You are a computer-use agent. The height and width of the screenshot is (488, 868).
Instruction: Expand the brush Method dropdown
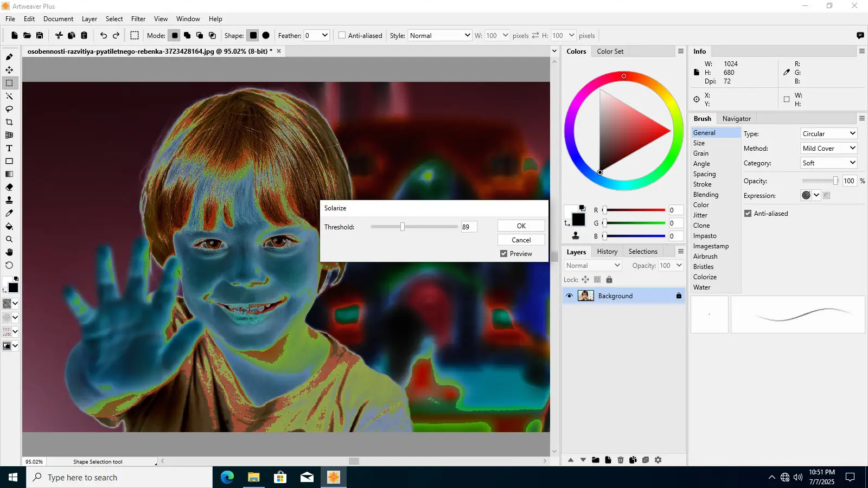pos(828,148)
